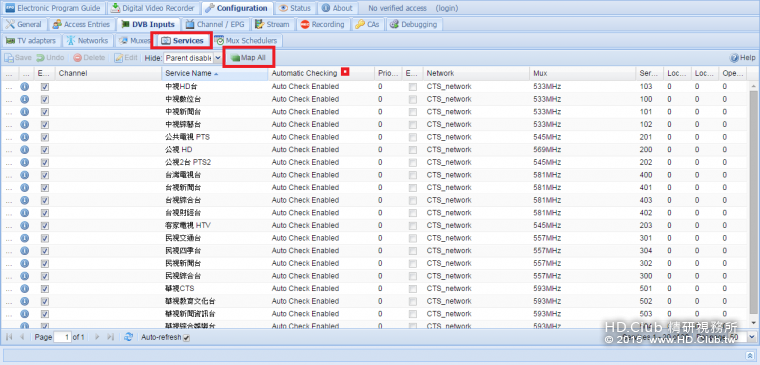The height and width of the screenshot is (365, 760).
Task: Open the per-page rows dropdown arrow
Action: (751, 337)
